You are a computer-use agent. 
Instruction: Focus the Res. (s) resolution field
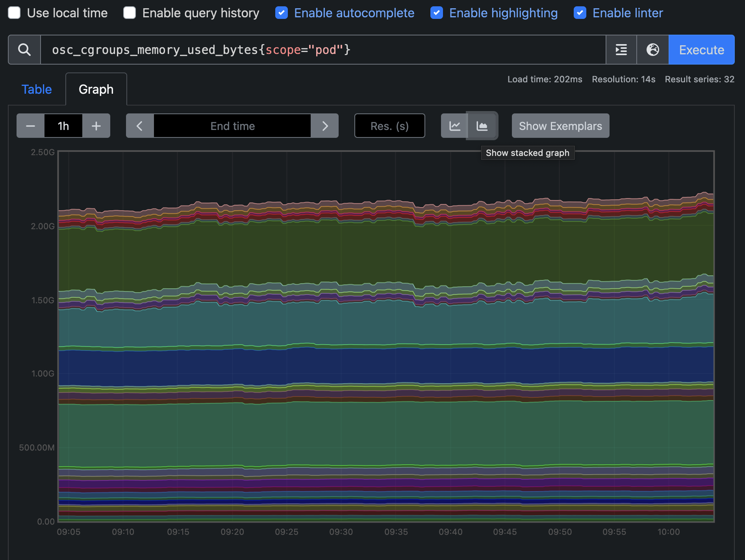[x=389, y=126]
